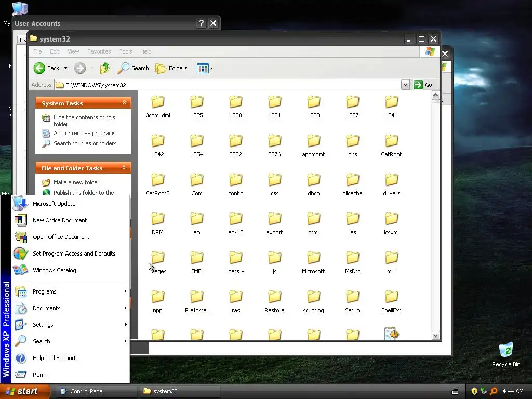Collapse the System Tasks panel
Screen dimensions: 532x399
point(124,103)
